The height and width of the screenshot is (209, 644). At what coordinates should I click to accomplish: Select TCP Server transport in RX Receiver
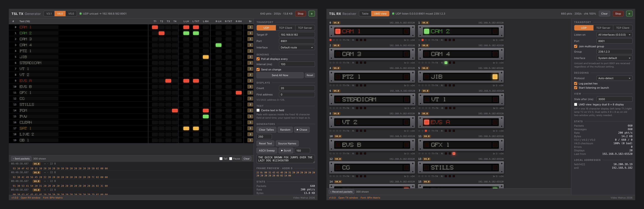(x=603, y=28)
